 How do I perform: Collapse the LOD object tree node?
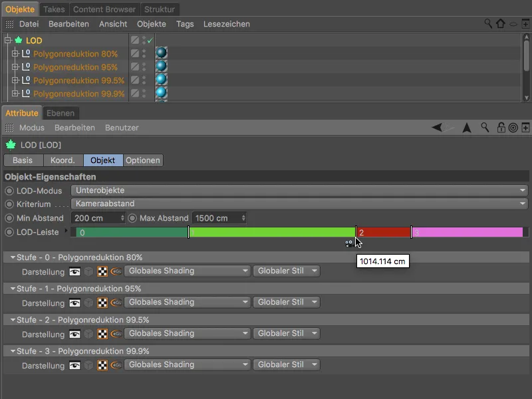(8, 41)
